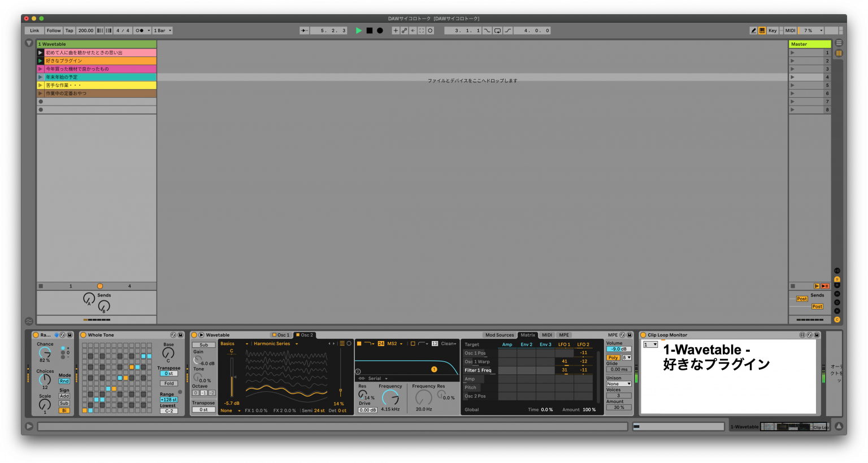Click Tap tempo button

pos(69,30)
